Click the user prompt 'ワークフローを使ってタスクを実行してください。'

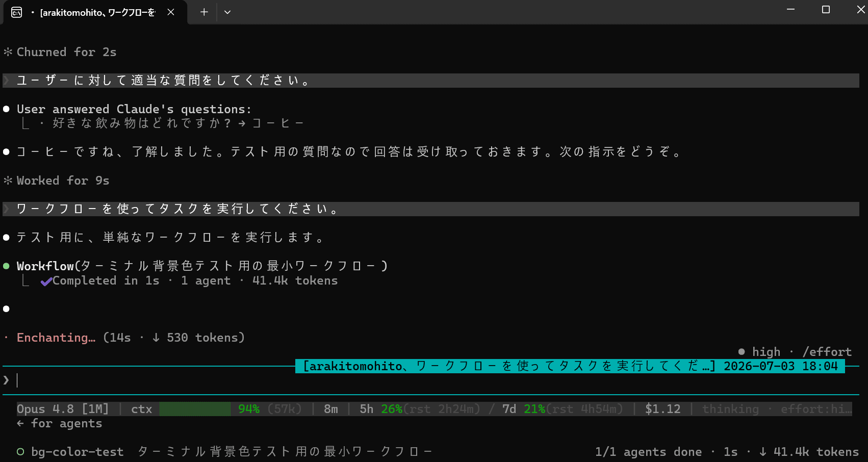431,209
